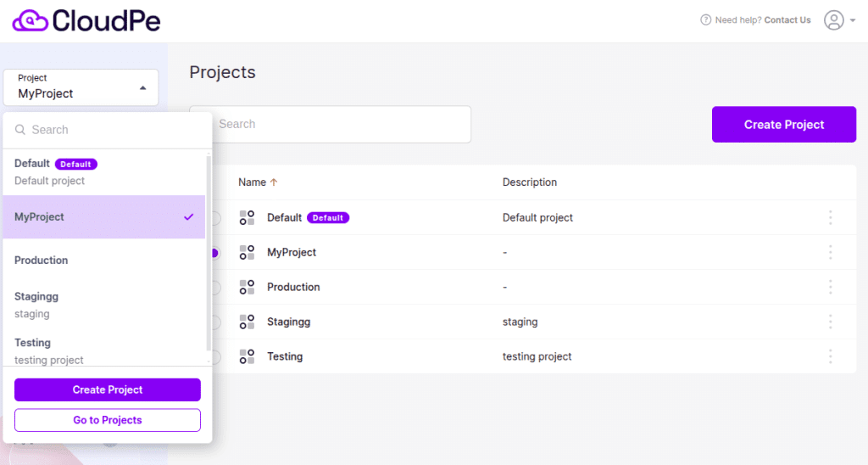Collapse the Project MyProject selector
Screen dimensions: 868x465
tap(81, 87)
